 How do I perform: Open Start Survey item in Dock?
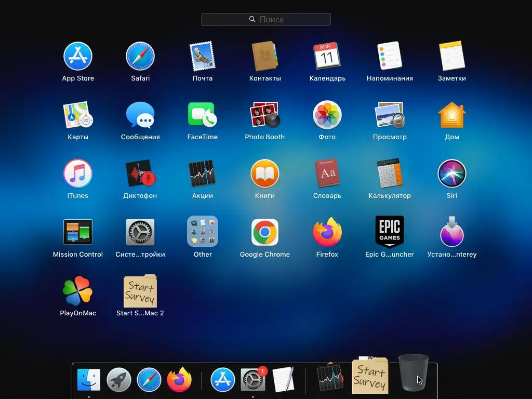coord(370,375)
